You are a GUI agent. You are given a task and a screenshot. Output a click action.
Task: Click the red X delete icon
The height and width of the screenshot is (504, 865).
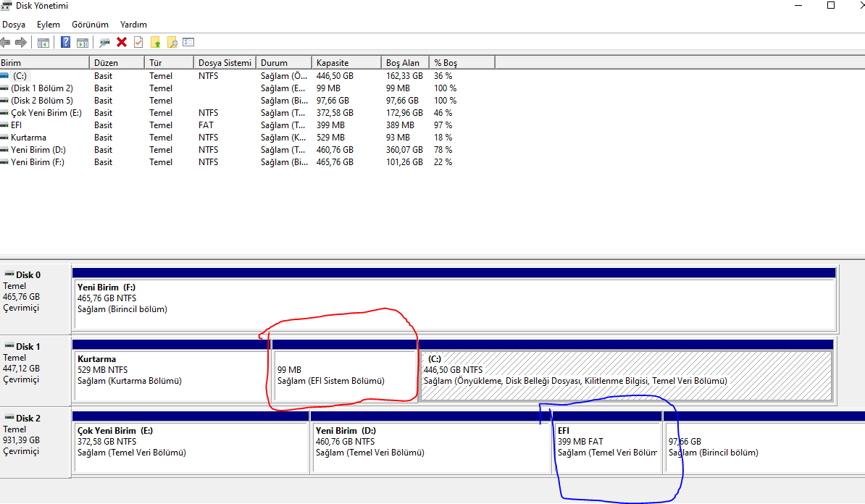(x=122, y=43)
